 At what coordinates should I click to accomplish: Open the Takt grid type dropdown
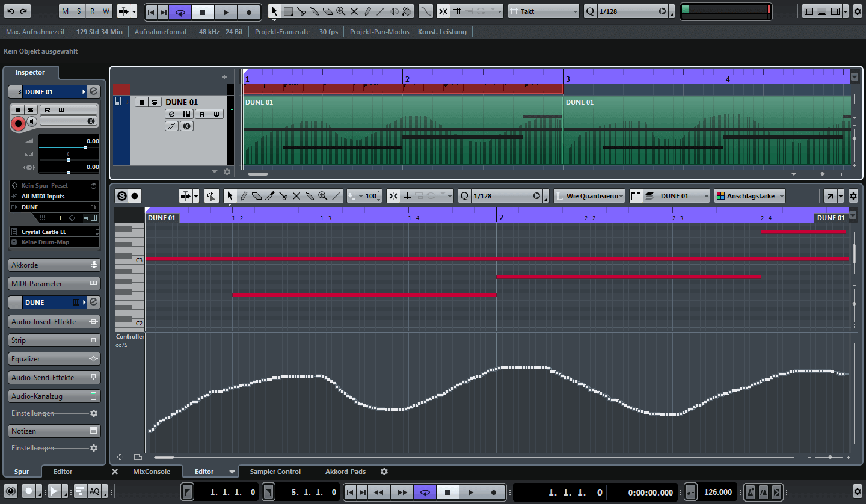pyautogui.click(x=544, y=11)
